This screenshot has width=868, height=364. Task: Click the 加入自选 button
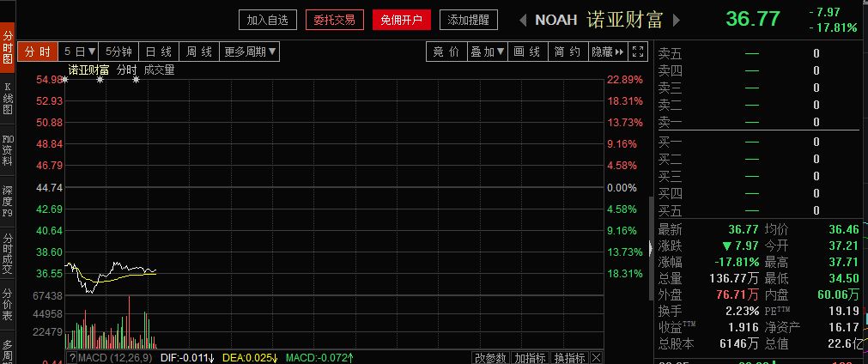click(x=268, y=21)
